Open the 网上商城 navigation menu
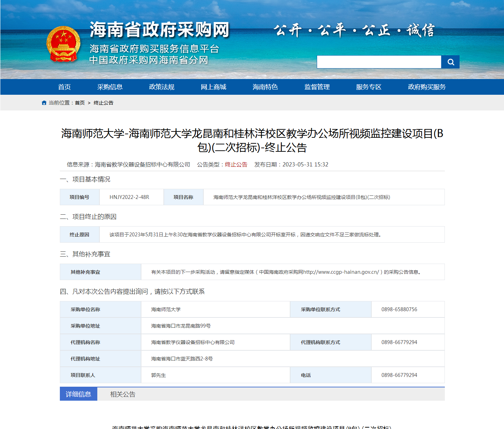The height and width of the screenshot is (429, 504). (213, 87)
